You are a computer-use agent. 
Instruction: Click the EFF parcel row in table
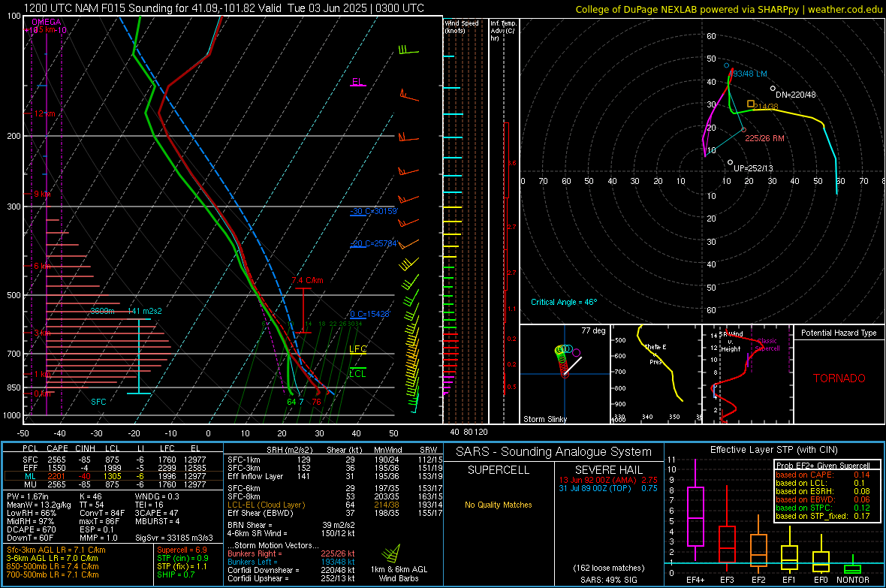[113, 468]
